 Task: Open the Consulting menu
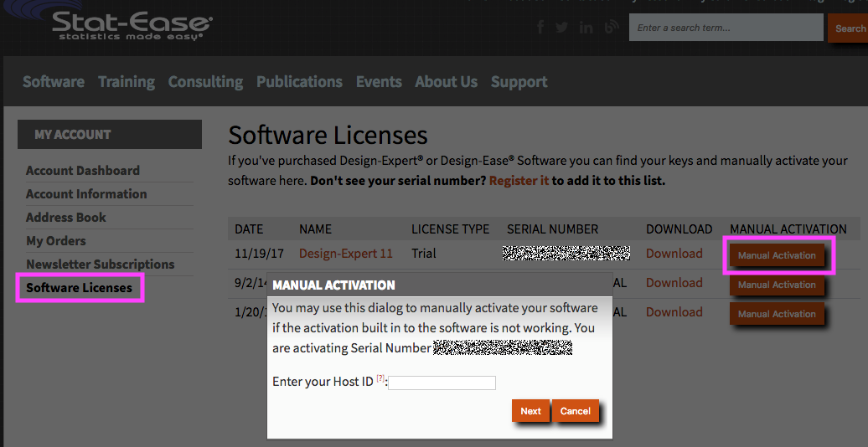coord(205,82)
